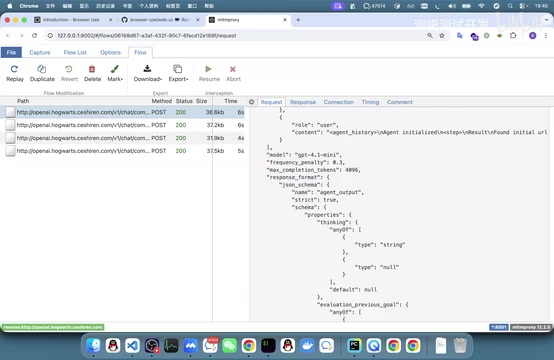Sort flows by Status column

click(184, 101)
